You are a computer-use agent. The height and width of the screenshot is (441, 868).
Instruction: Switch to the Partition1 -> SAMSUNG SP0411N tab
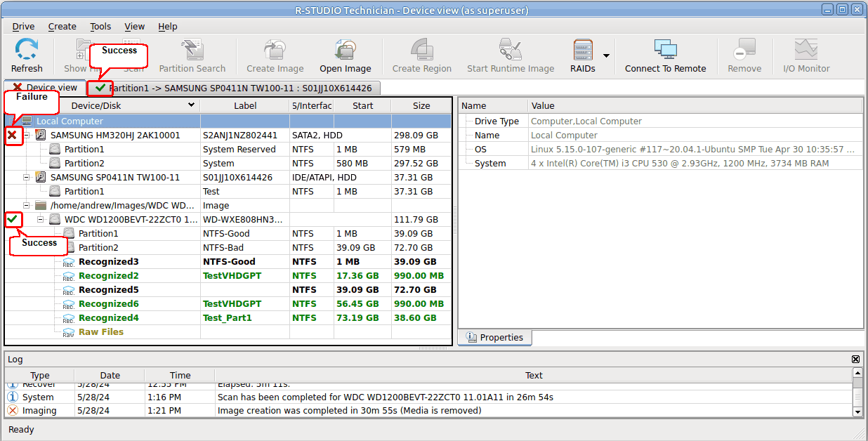(x=235, y=88)
